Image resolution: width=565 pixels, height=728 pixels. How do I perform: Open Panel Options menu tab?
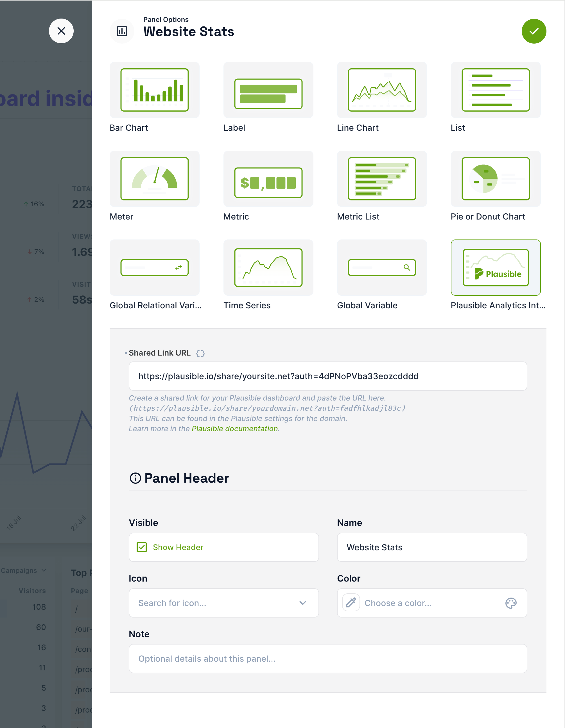click(166, 19)
